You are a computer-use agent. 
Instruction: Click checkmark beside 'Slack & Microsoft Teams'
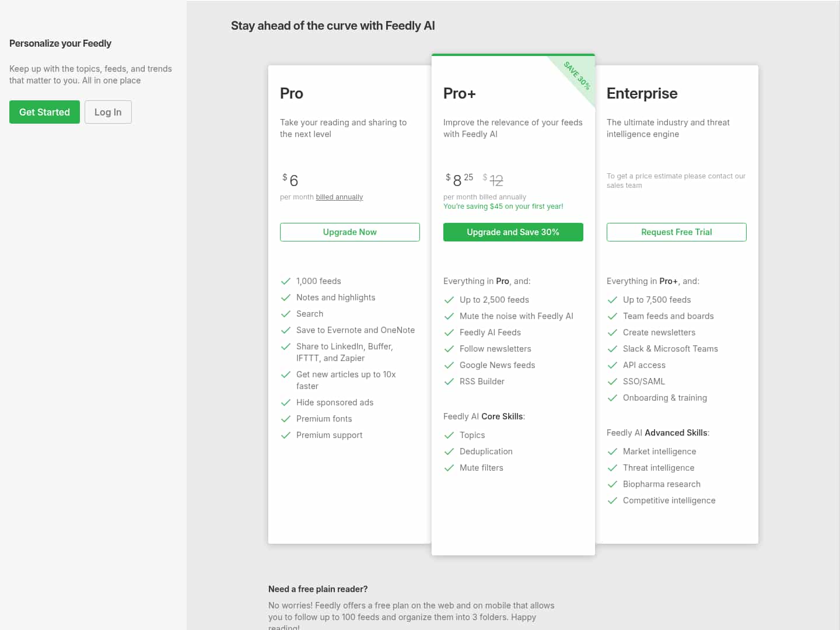612,349
